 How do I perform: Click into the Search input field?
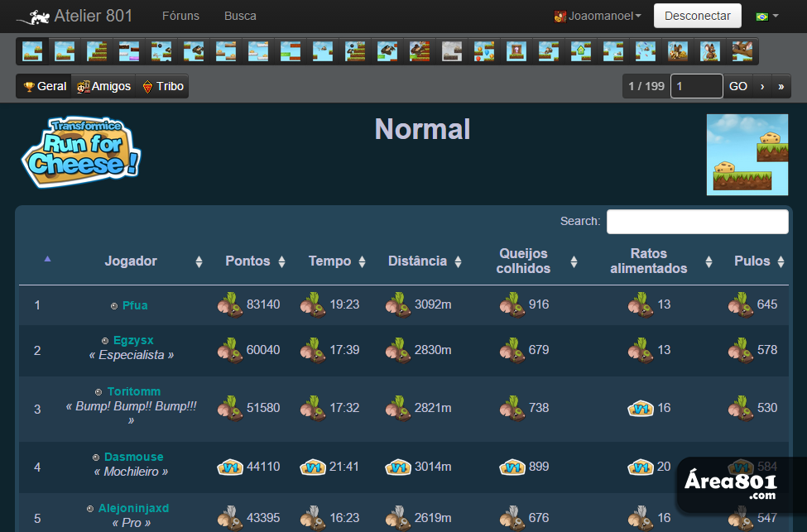point(698,222)
